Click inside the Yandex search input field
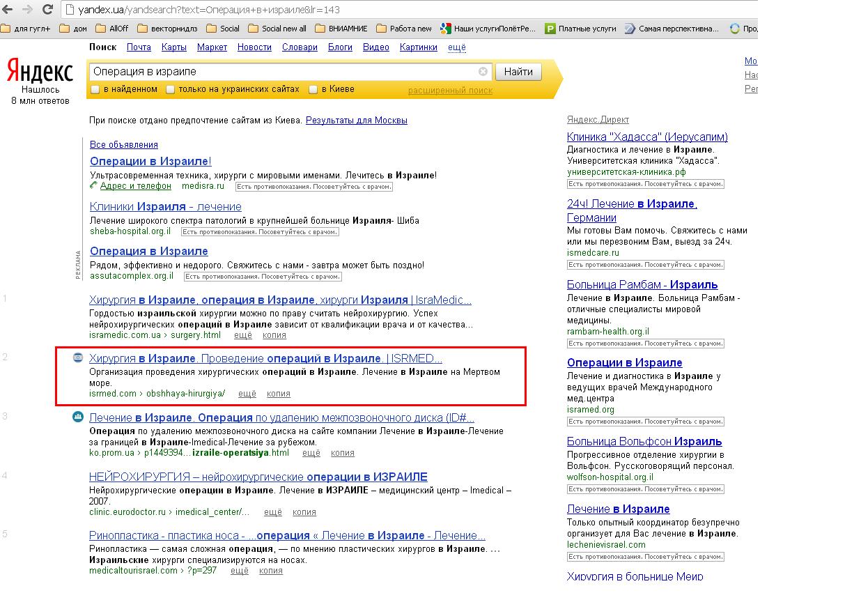Image resolution: width=861 pixels, height=616 pixels. tap(279, 72)
